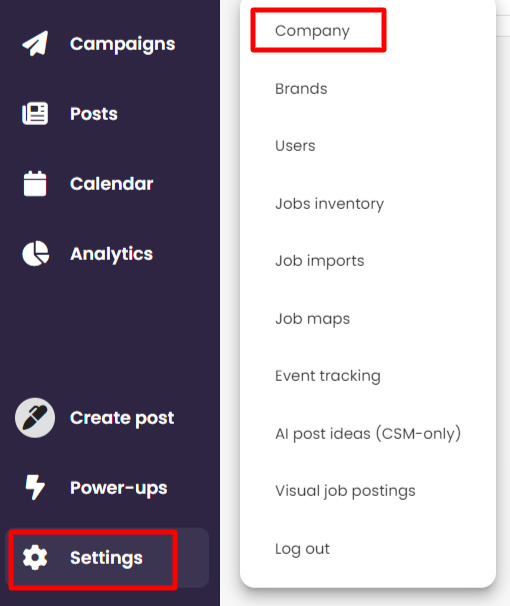This screenshot has width=510, height=606.
Task: Open the Campaigns sidebar label
Action: tap(122, 44)
